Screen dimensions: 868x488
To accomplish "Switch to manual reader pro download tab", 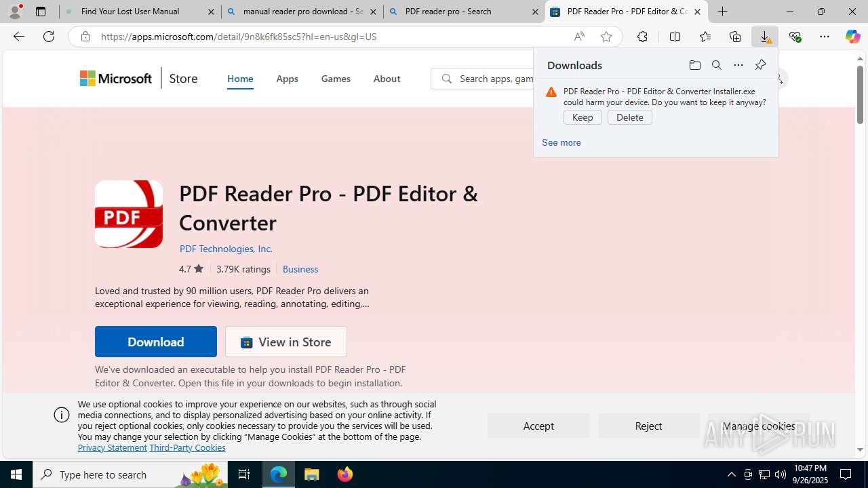I will [x=302, y=12].
